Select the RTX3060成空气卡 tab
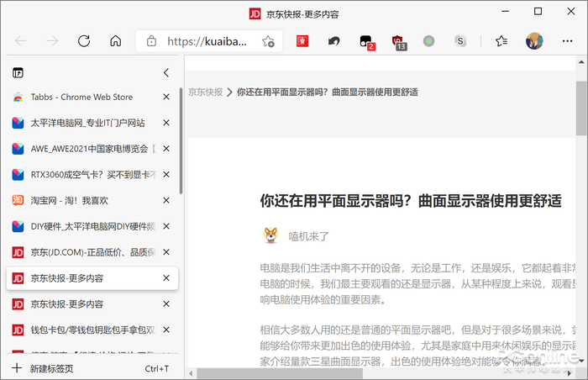Image resolution: width=588 pixels, height=380 pixels. 92,175
